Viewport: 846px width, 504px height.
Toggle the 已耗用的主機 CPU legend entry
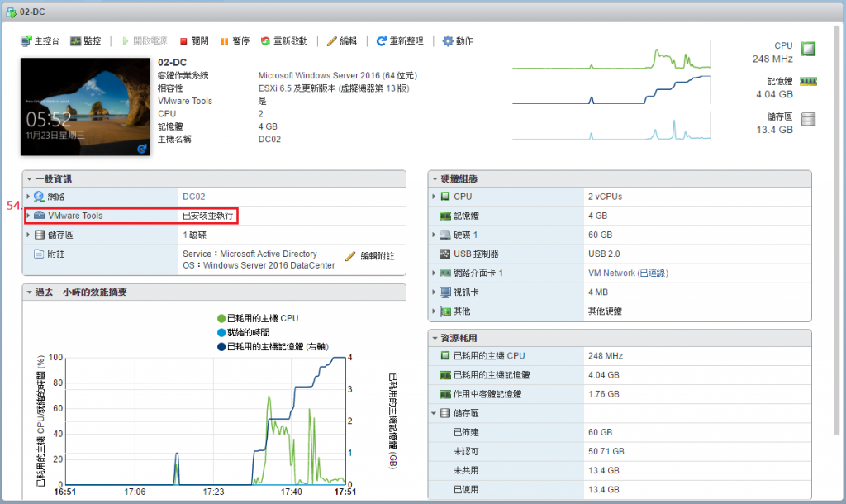point(258,318)
